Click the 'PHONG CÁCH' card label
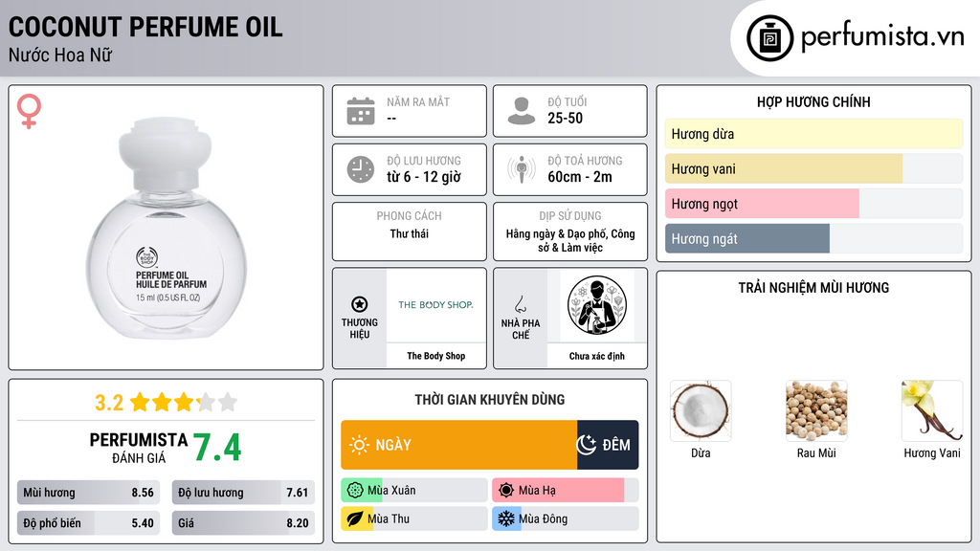The width and height of the screenshot is (980, 551). (x=410, y=216)
